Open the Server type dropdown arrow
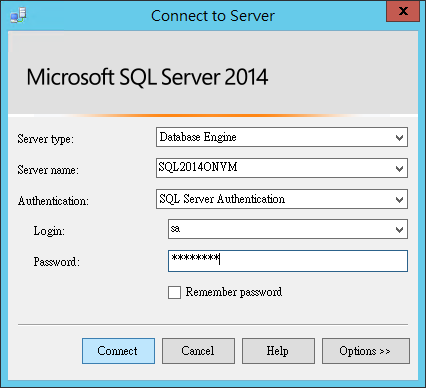Viewport: 426px width, 388px height. point(399,137)
